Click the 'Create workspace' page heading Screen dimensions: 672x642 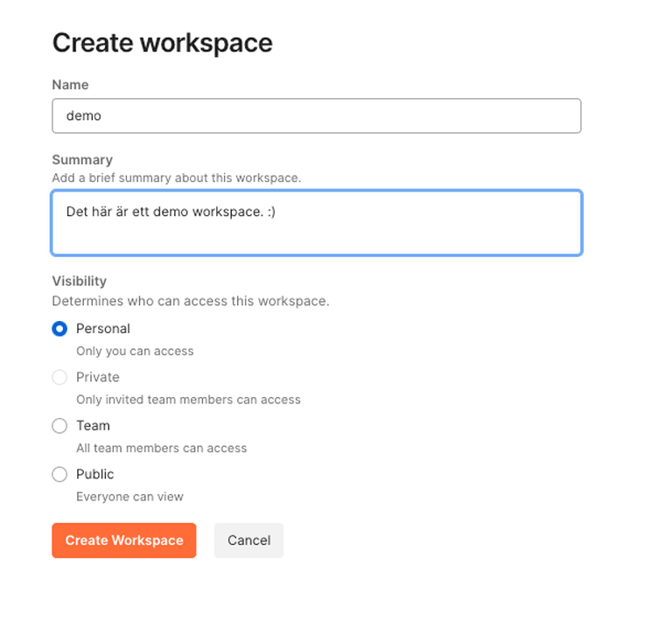click(x=163, y=43)
